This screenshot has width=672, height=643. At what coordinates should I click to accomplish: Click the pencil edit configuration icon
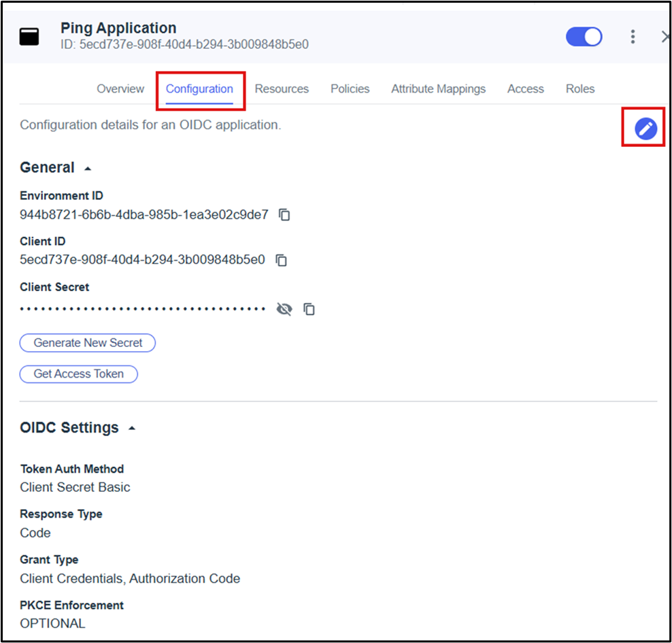tap(645, 128)
